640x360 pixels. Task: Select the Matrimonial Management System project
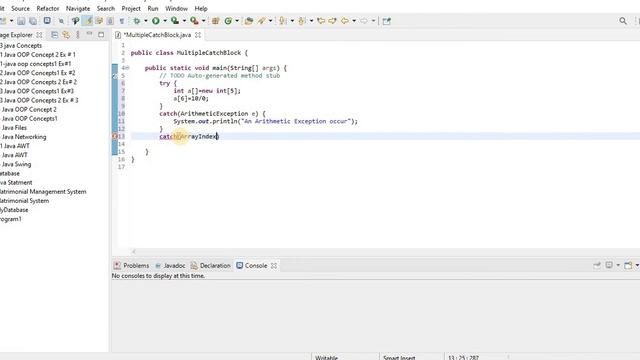pyautogui.click(x=43, y=192)
